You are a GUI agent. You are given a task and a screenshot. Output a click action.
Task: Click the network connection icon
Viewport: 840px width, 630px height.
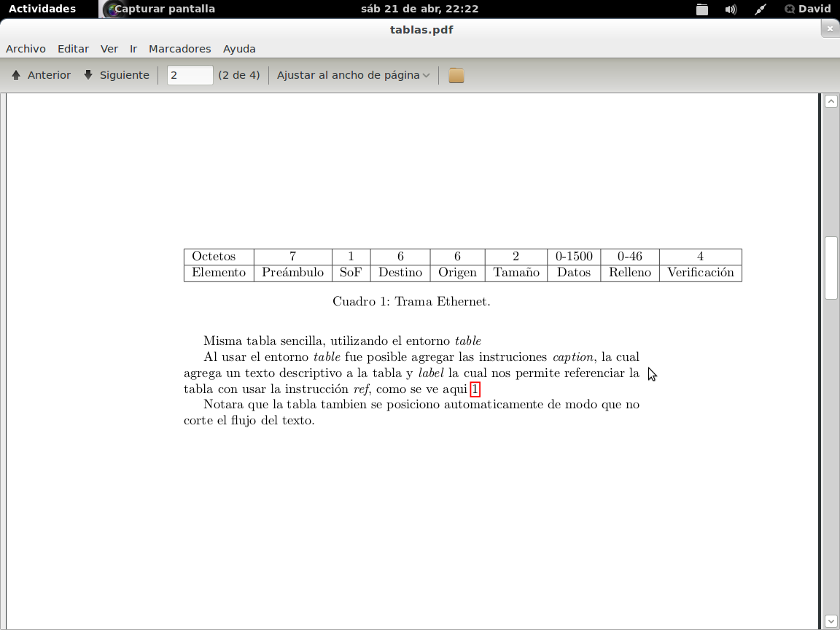click(761, 9)
